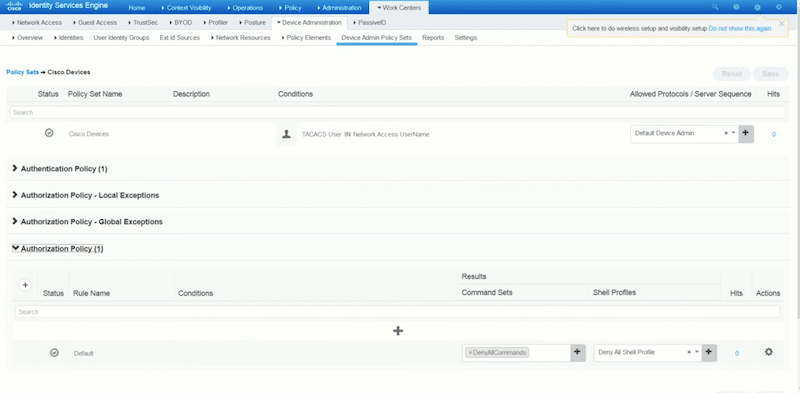
Task: Click the user identity condition icon
Action: tap(286, 134)
